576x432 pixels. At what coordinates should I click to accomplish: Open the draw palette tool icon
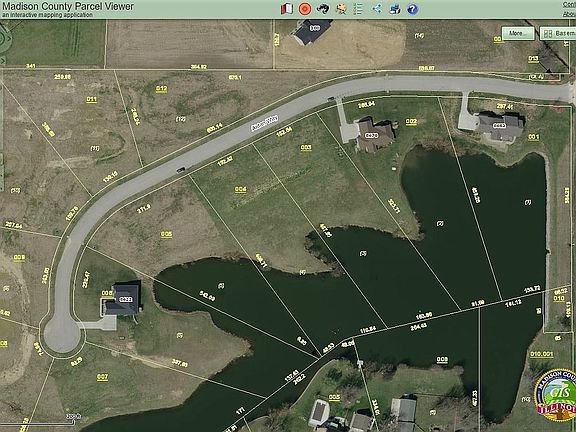[341, 9]
